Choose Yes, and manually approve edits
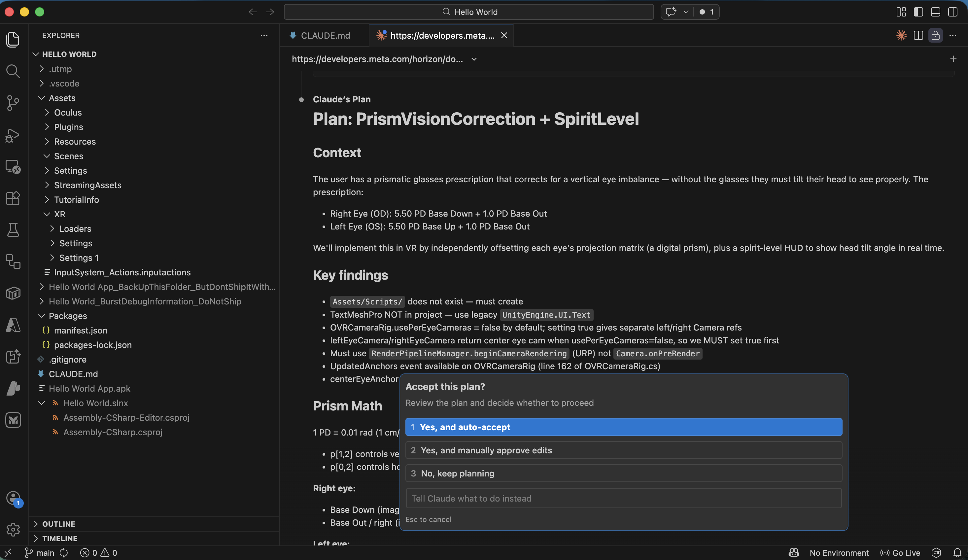 coord(622,450)
